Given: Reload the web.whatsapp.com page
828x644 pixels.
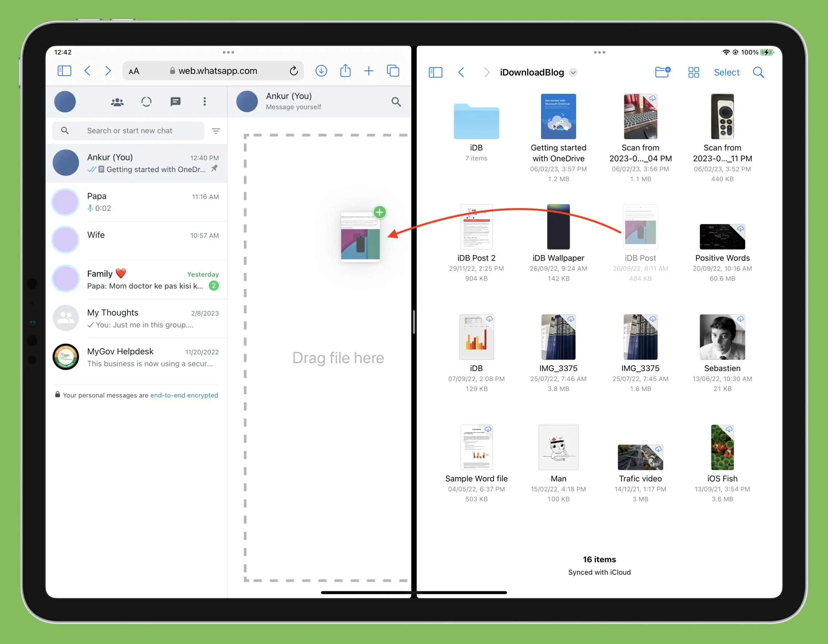Looking at the screenshot, I should click(x=293, y=71).
